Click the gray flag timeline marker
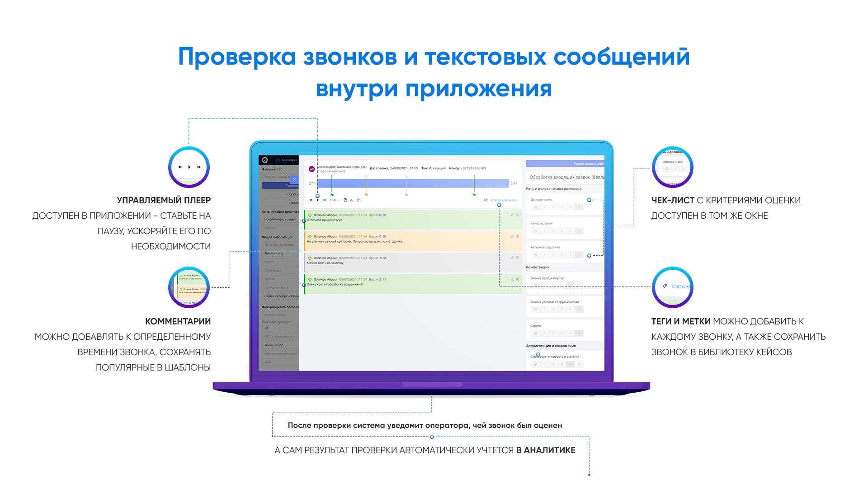The width and height of the screenshot is (868, 488). (406, 195)
